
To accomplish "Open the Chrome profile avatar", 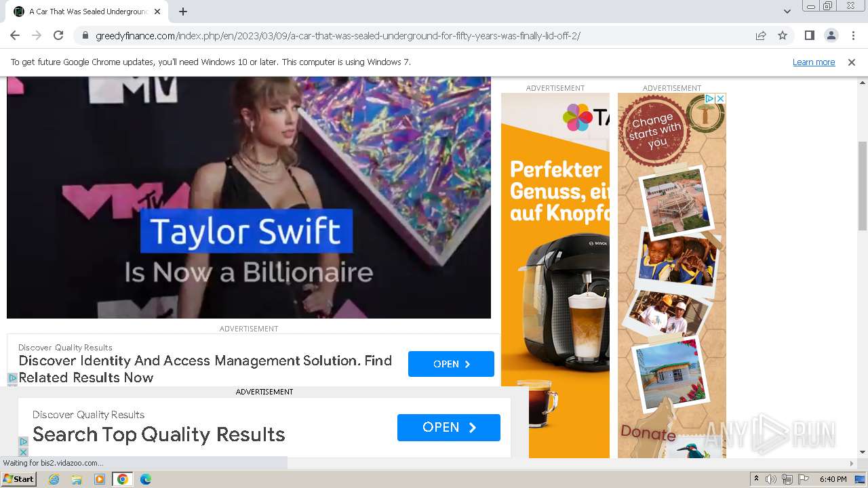I will tap(831, 36).
